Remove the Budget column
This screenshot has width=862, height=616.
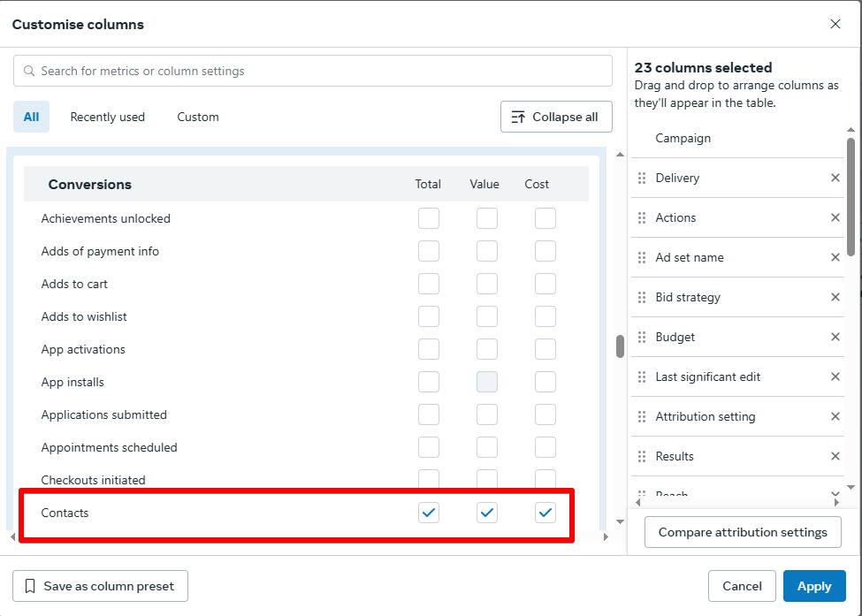click(835, 337)
